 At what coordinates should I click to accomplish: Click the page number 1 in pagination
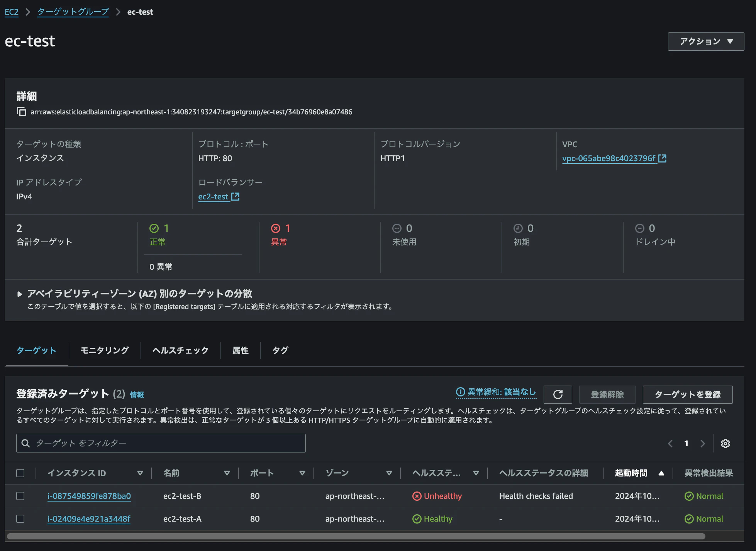[x=686, y=444]
